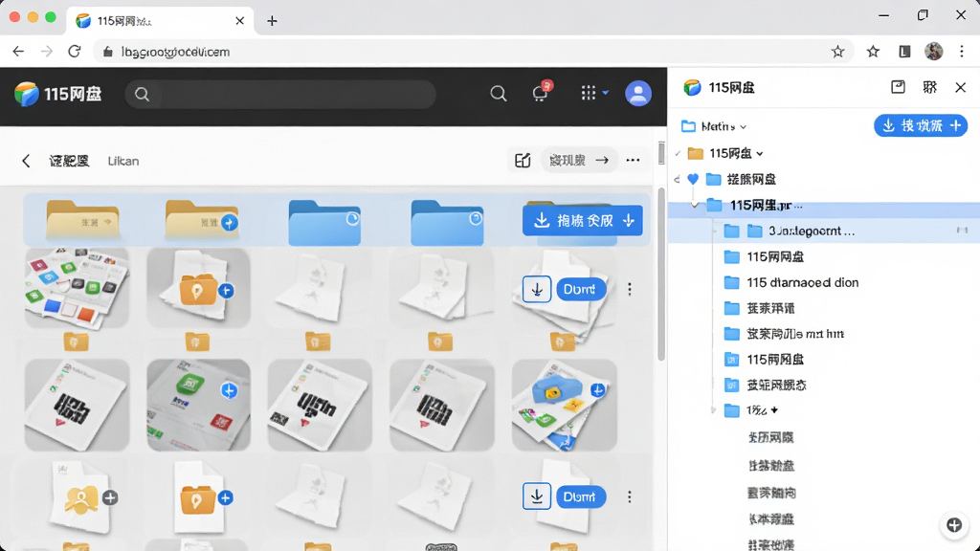Click the Dom button in the second row
Image resolution: width=980 pixels, height=551 pixels.
[580, 289]
